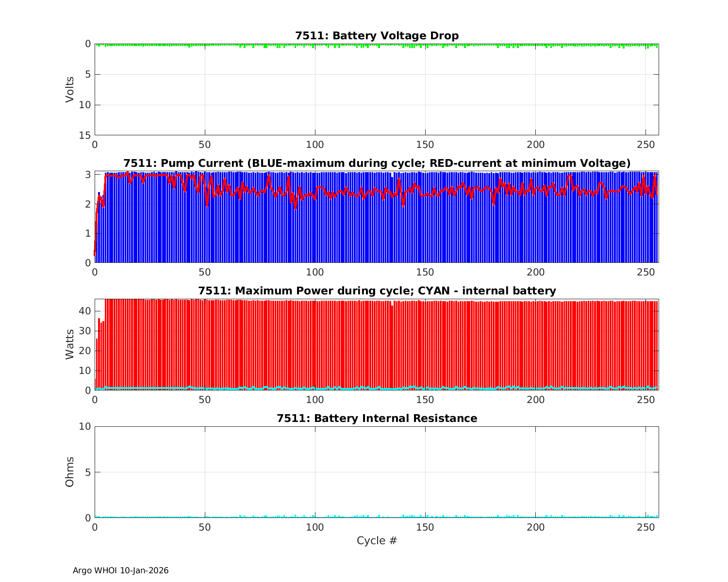728x582 pixels.
Task: Click the 5 tick on the Volts axis
Action: pyautogui.click(x=88, y=74)
